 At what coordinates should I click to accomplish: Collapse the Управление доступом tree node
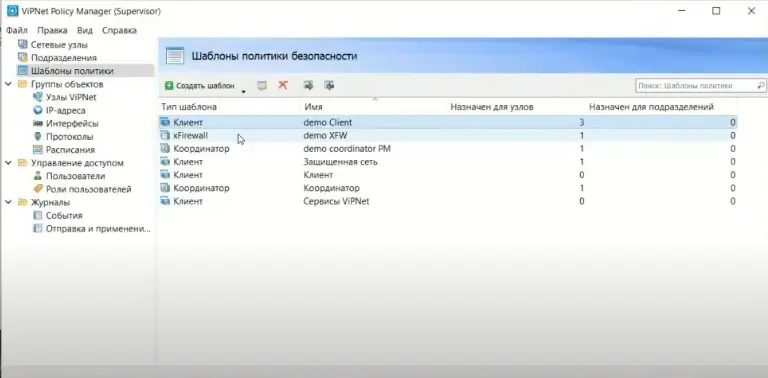(x=8, y=163)
